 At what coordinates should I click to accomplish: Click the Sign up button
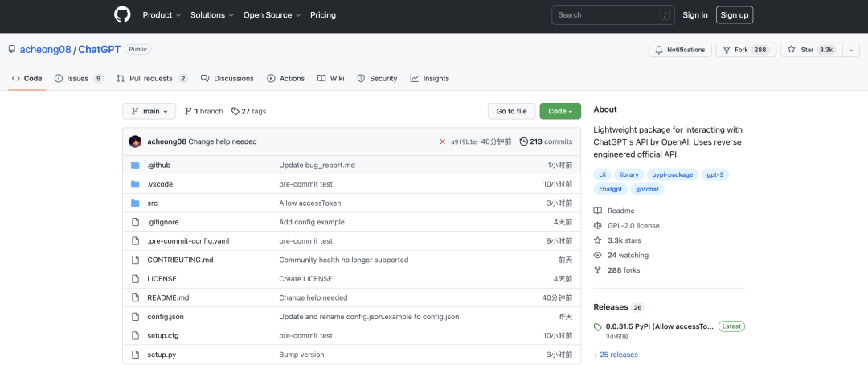tap(735, 15)
